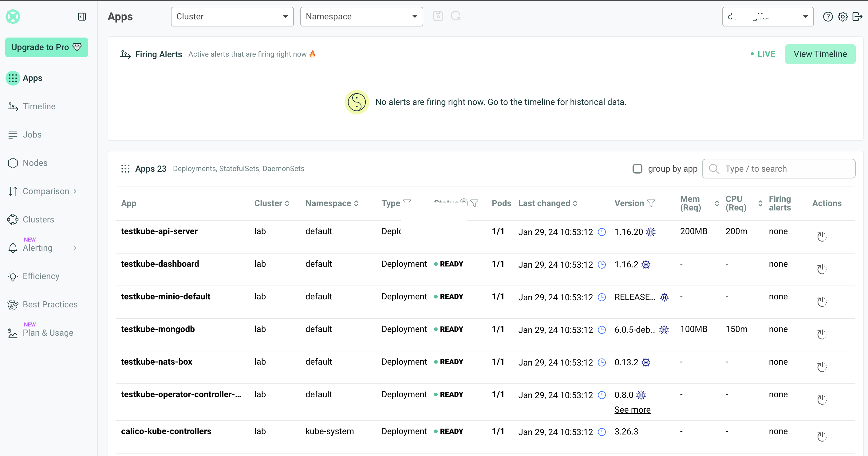Open the Cluster dropdown
Screen dimensions: 868x456
232,17
